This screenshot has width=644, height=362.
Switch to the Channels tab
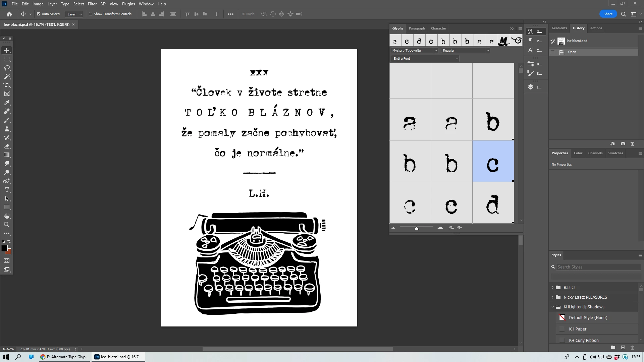(x=595, y=153)
